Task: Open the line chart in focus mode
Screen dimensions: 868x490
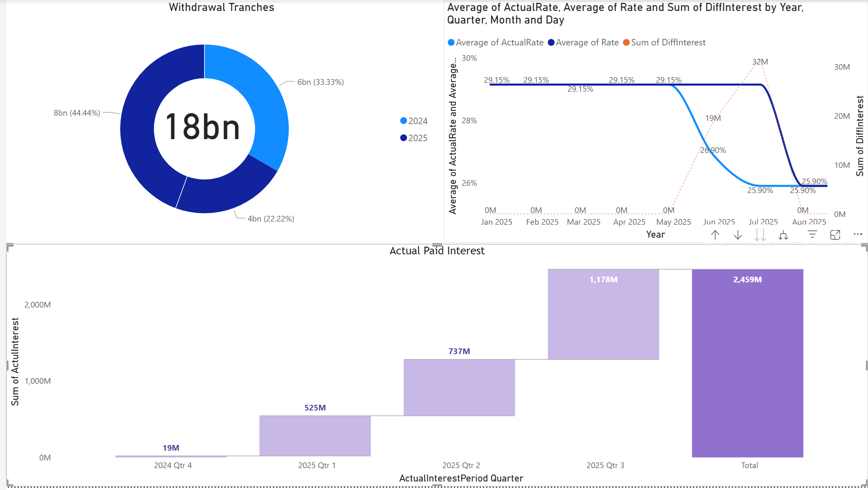Action: point(836,234)
